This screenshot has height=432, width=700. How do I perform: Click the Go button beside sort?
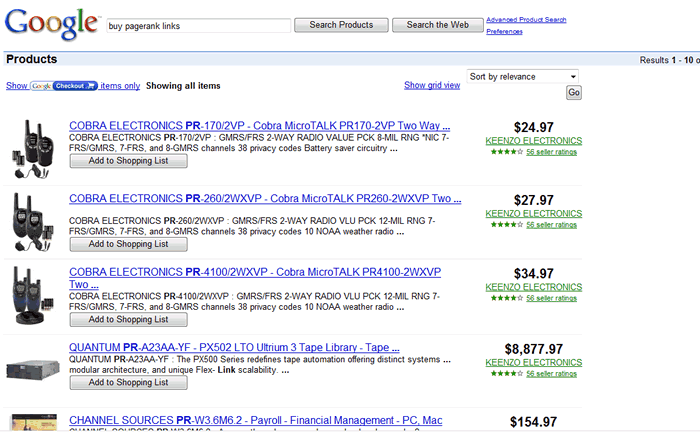coord(574,92)
